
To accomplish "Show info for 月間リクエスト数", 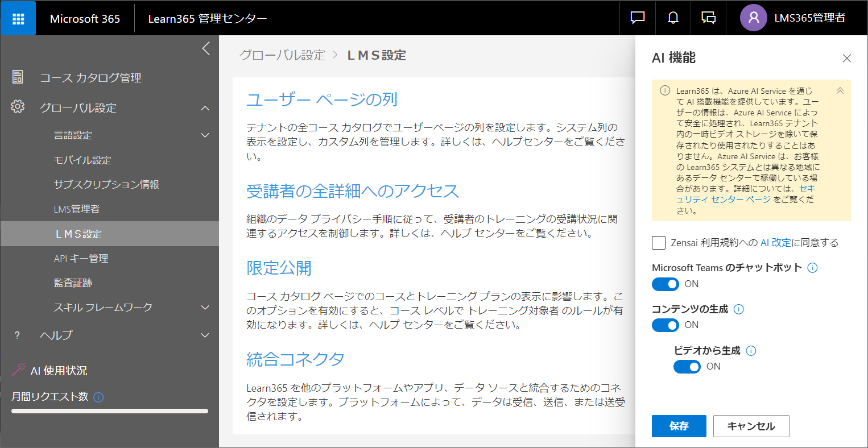I will pyautogui.click(x=98, y=397).
